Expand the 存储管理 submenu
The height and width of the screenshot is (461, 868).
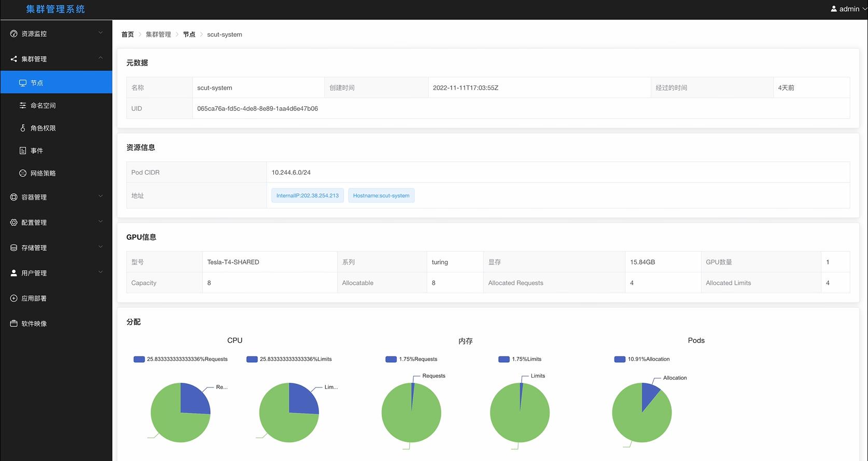[x=56, y=248]
